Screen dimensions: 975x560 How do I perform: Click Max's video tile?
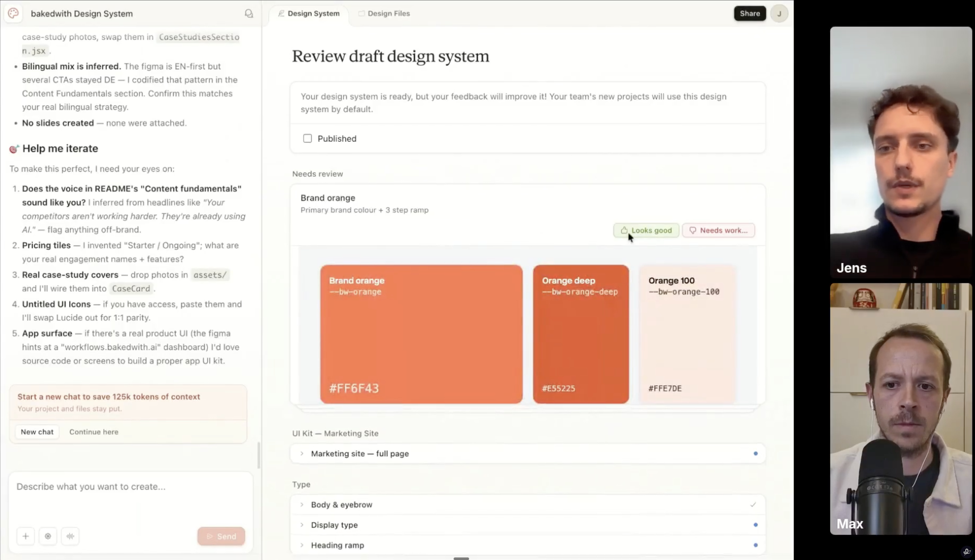click(901, 409)
